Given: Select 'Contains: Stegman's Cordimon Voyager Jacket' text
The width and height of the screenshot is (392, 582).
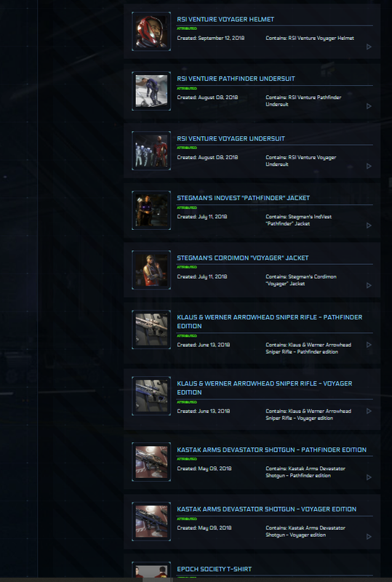Looking at the screenshot, I should tap(301, 280).
